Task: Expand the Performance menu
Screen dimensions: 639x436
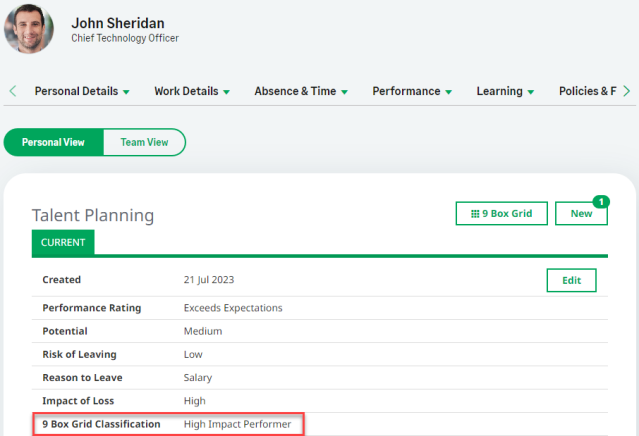Action: (412, 91)
